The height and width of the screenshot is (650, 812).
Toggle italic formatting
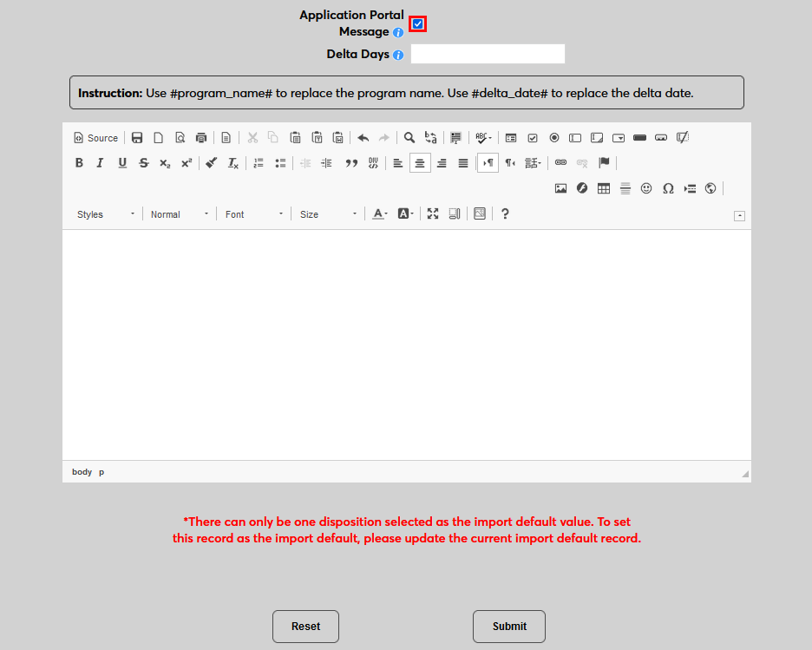(x=101, y=162)
